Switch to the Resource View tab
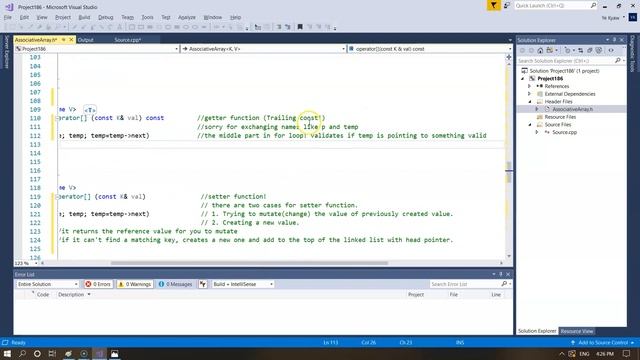Screen dimensions: 640x360 coord(577,331)
